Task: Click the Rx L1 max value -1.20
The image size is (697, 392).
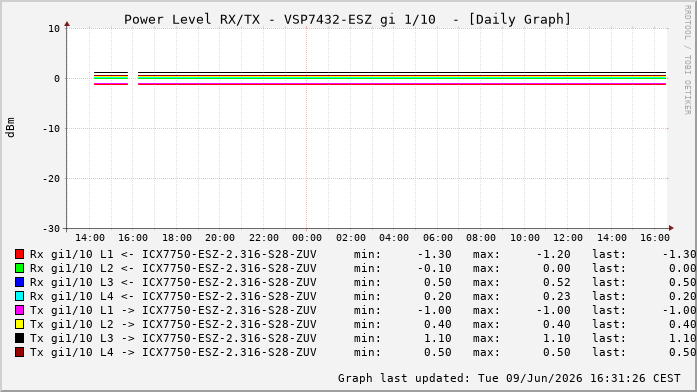Action: (553, 254)
